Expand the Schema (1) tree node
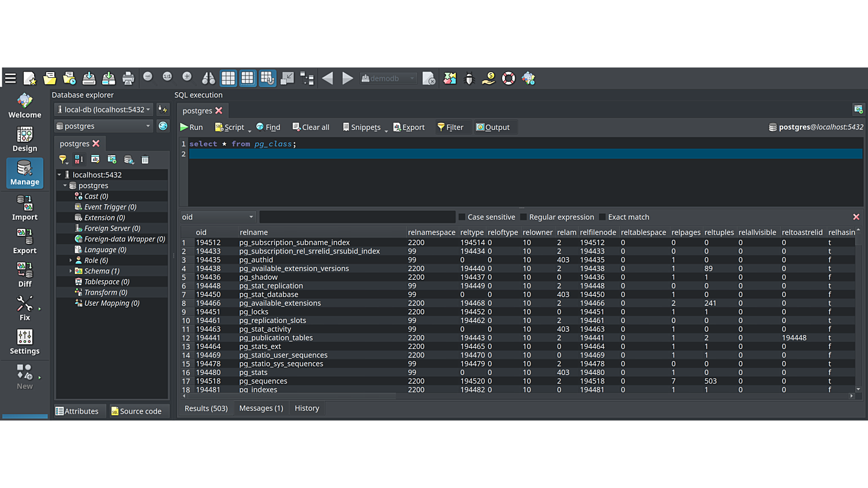This screenshot has width=868, height=488. click(71, 271)
